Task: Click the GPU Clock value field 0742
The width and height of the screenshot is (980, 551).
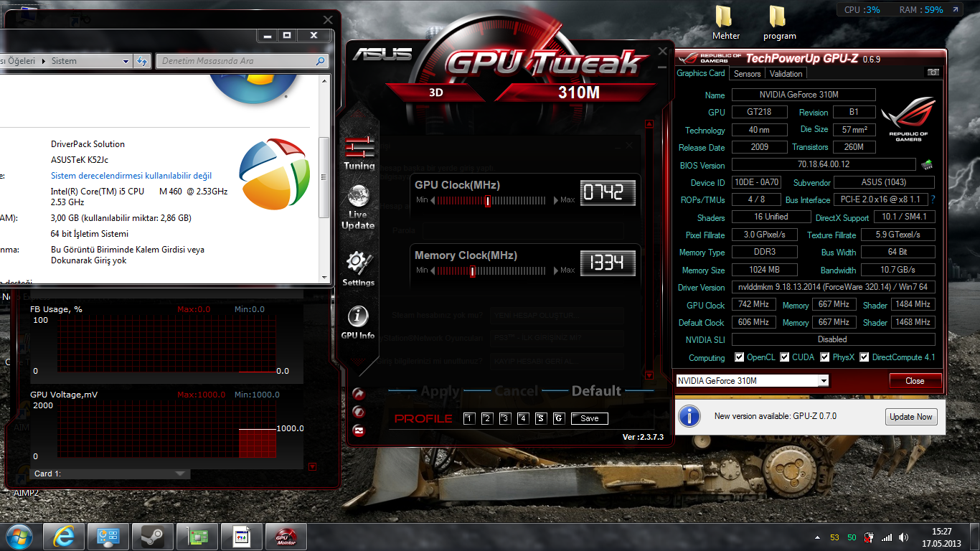Action: (x=608, y=192)
